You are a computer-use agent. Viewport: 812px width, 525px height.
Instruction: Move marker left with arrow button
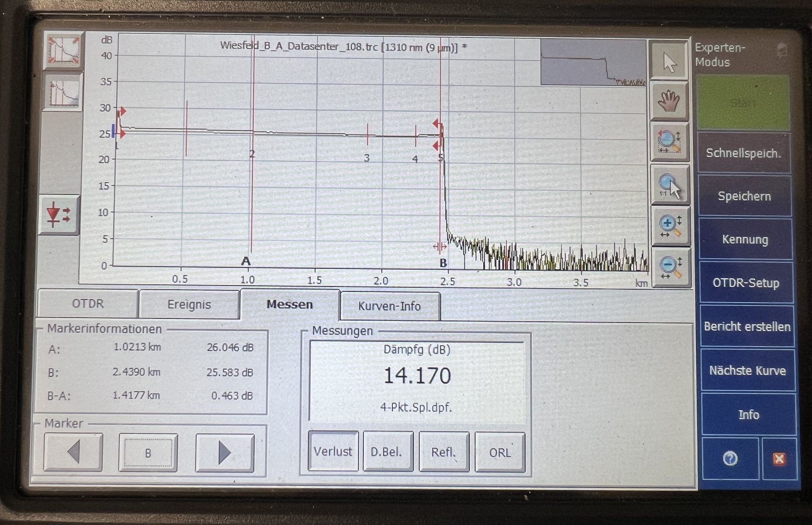coord(74,452)
